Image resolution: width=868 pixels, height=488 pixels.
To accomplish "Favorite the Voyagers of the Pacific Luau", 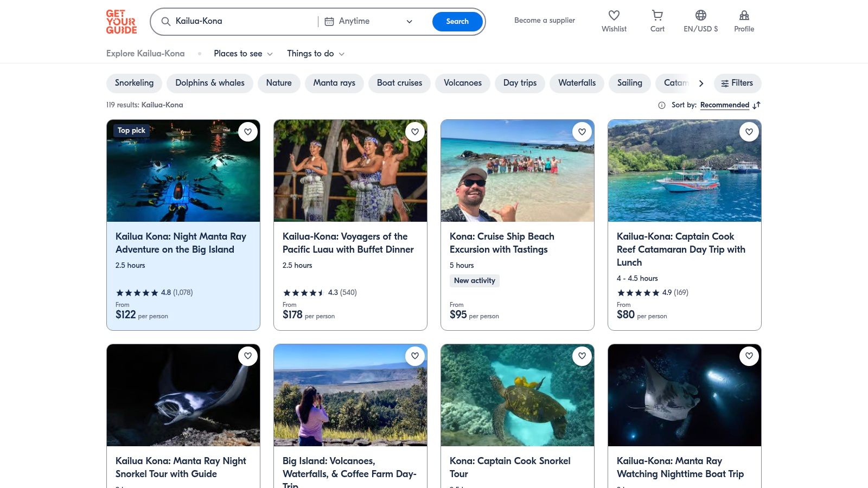I will (415, 131).
